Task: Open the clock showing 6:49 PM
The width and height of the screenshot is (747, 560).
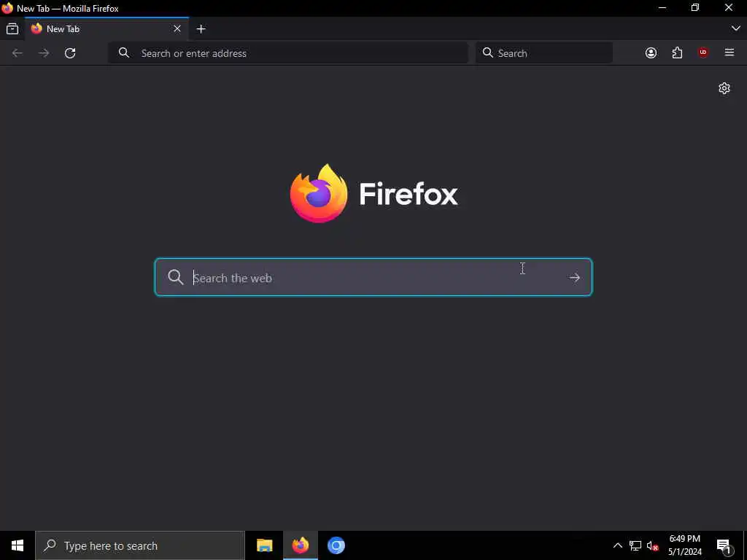Action: click(685, 545)
